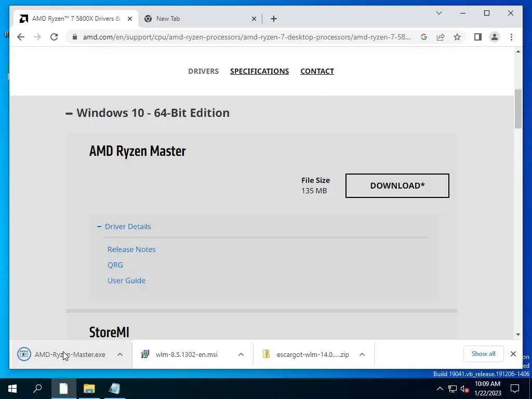Click the scrollbar down arrow
Screen dimensions: 532x399
click(x=518, y=335)
